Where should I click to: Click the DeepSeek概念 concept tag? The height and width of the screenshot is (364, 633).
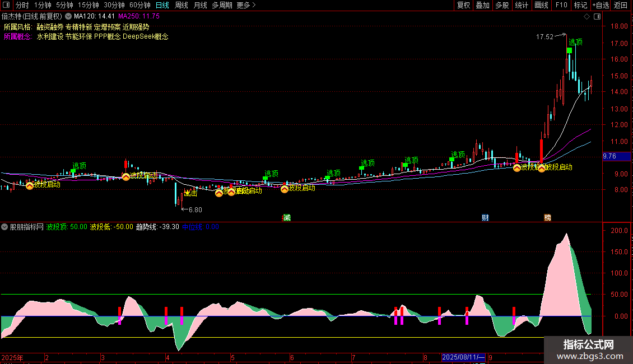click(146, 37)
